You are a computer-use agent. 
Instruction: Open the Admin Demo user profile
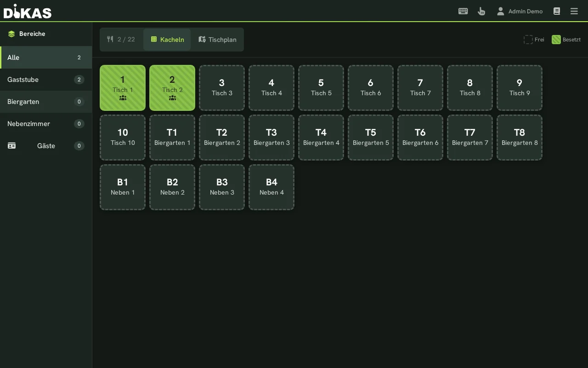pos(520,11)
